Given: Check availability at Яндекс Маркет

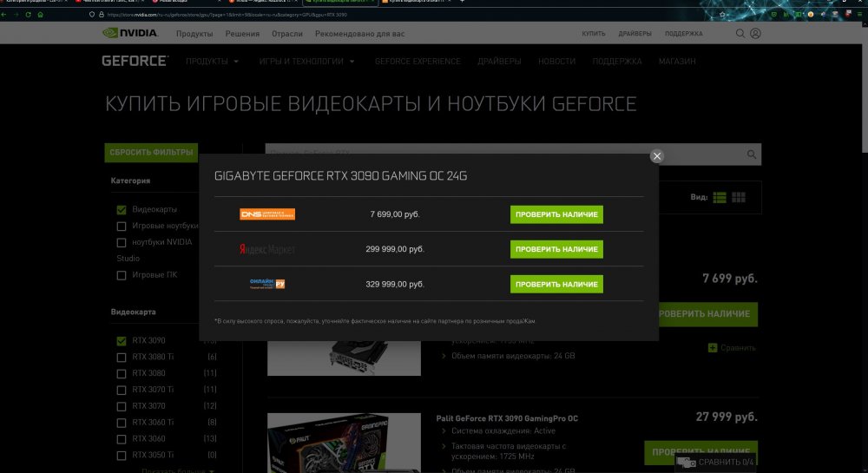Looking at the screenshot, I should click(x=556, y=249).
